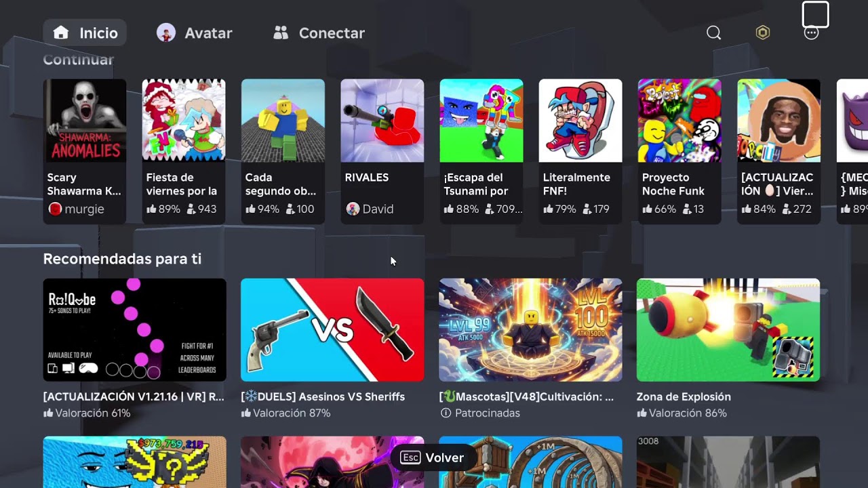Click friend name murgie
The width and height of the screenshot is (868, 488).
coord(85,209)
